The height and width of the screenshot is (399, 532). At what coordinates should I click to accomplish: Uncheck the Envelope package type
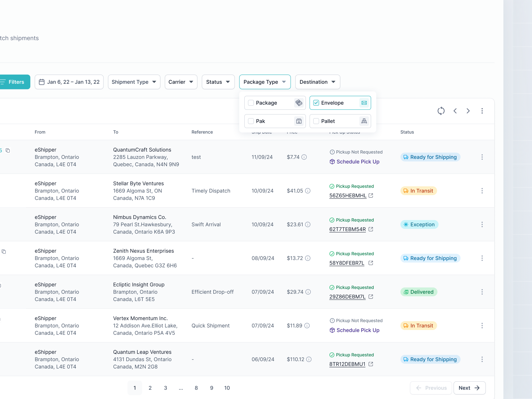(316, 103)
